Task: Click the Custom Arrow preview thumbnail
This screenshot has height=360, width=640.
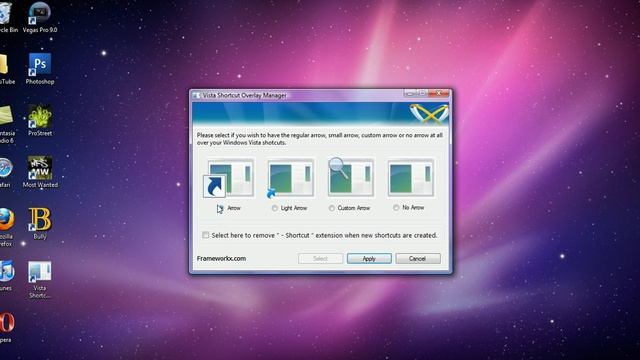Action: 351,178
